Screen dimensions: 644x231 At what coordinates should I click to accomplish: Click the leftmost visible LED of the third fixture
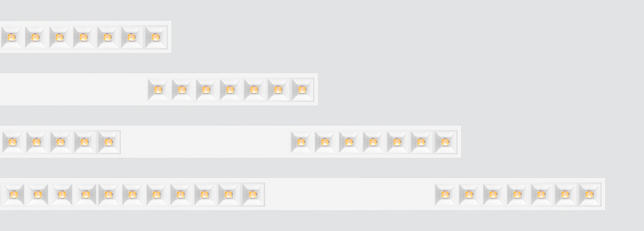tap(12, 142)
